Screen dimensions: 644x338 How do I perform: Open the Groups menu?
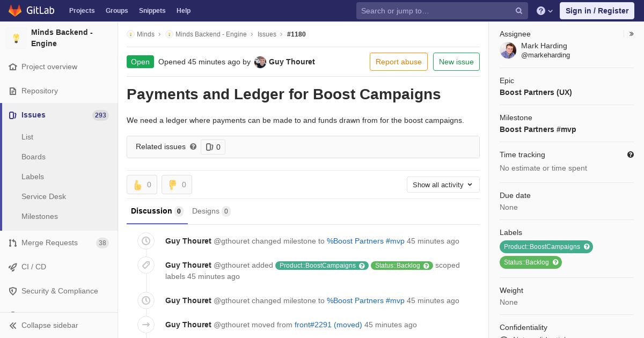click(116, 11)
